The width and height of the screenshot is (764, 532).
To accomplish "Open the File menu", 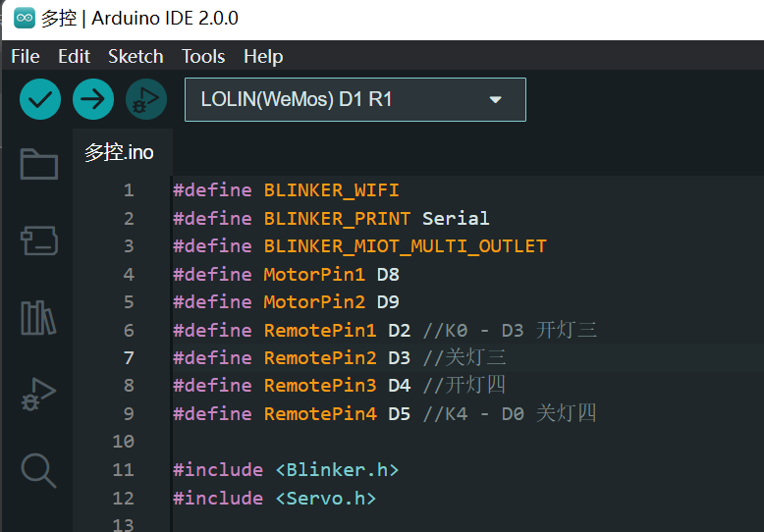I will pos(26,57).
